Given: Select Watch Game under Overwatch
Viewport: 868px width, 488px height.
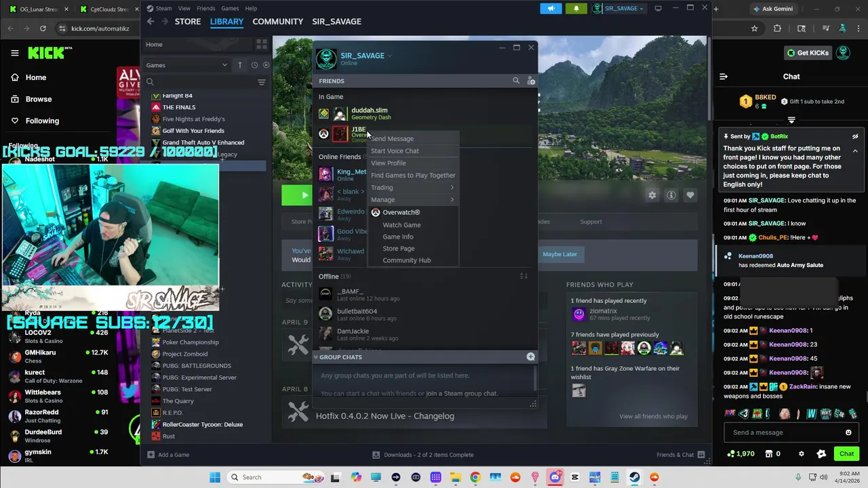Looking at the screenshot, I should (x=401, y=224).
